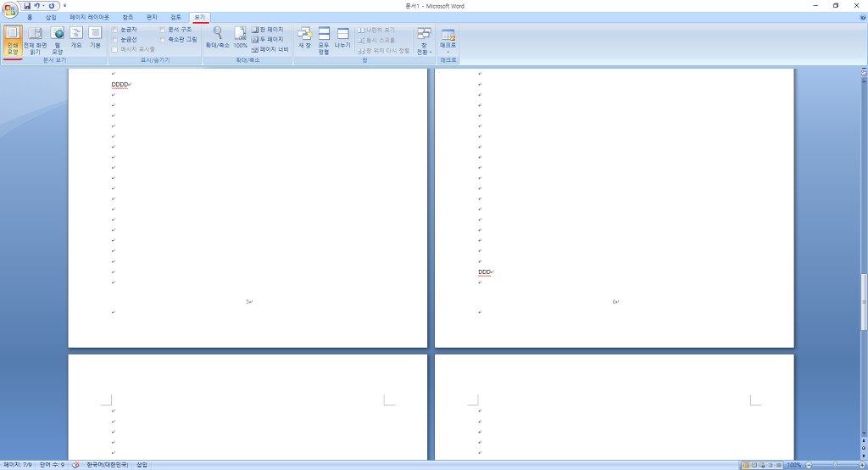The image size is (868, 470).
Task: Click the zoom out minus button
Action: pos(809,465)
